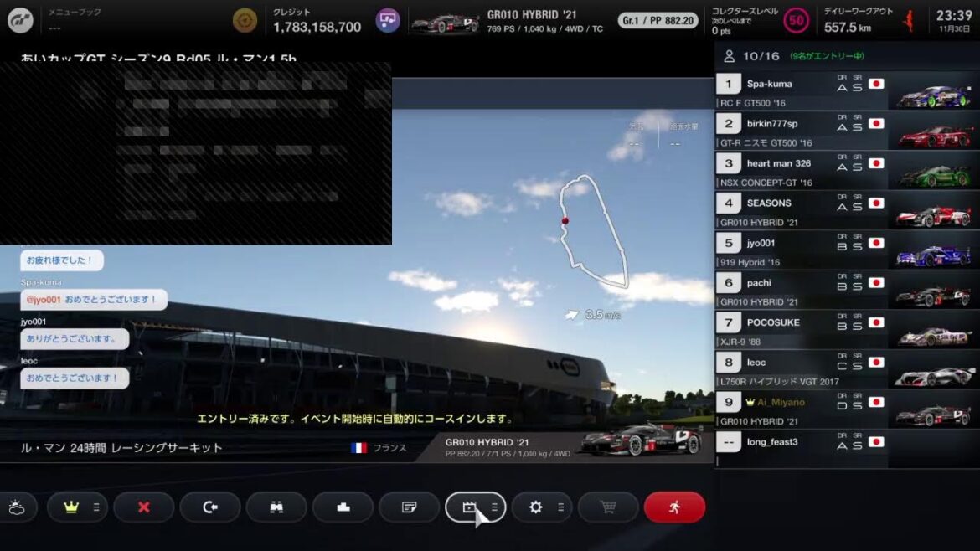Viewport: 980px width, 551px height.
Task: Select player jyo001 in the entry list
Action: pyautogui.click(x=848, y=250)
